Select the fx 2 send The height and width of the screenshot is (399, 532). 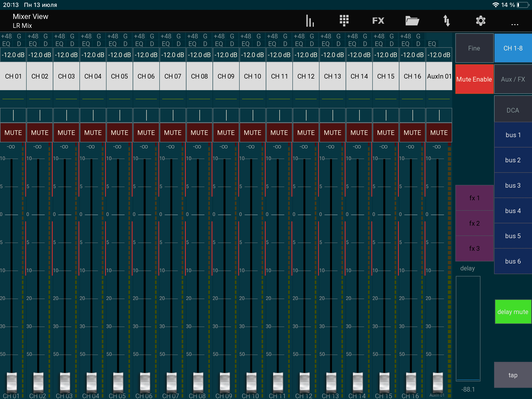point(474,223)
